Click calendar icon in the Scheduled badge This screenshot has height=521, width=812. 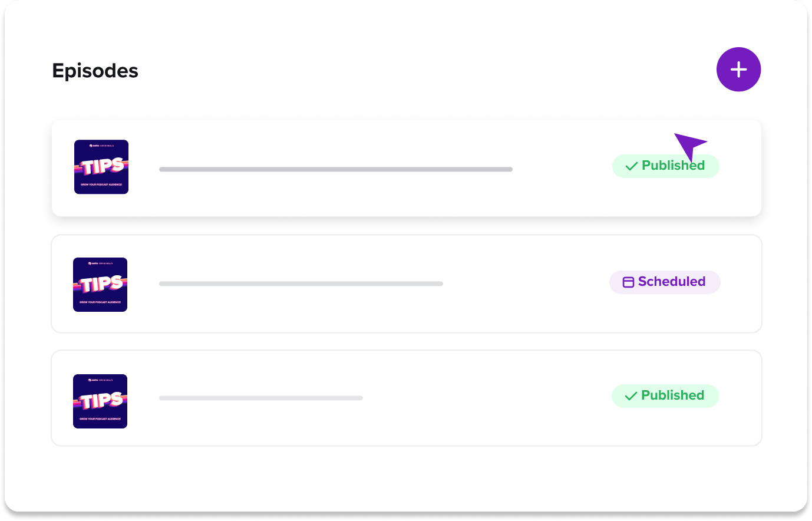[628, 282]
